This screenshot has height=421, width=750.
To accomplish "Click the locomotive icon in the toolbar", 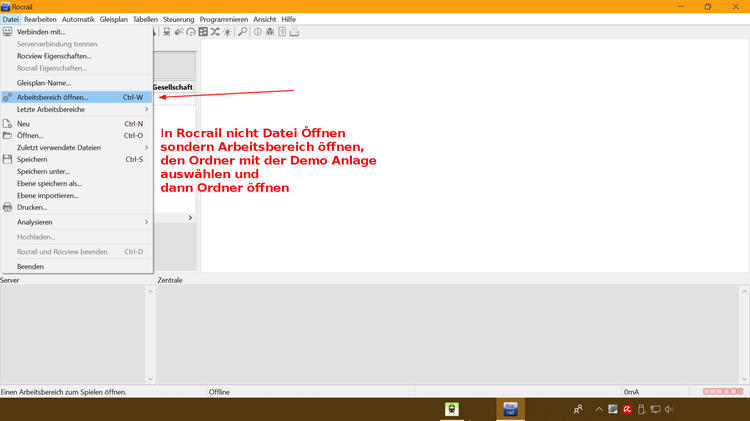I will tap(166, 32).
